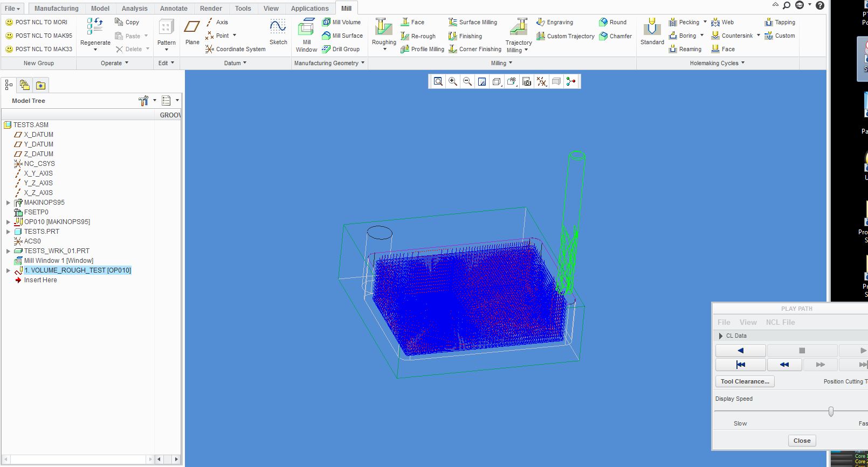Viewport: 868px width, 467px height.
Task: Switch to the Manufacturing ribbon tab
Action: [x=56, y=8]
